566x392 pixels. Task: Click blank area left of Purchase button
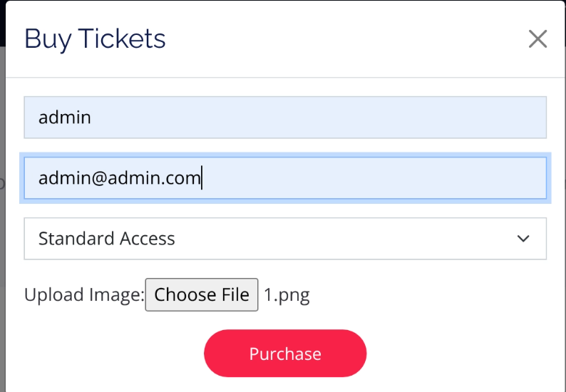tap(107, 354)
